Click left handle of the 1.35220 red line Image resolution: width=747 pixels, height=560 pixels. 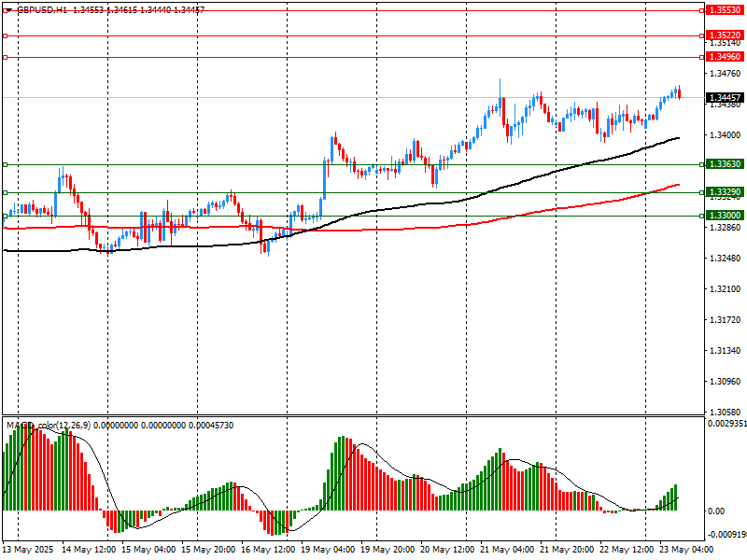tap(5, 35)
